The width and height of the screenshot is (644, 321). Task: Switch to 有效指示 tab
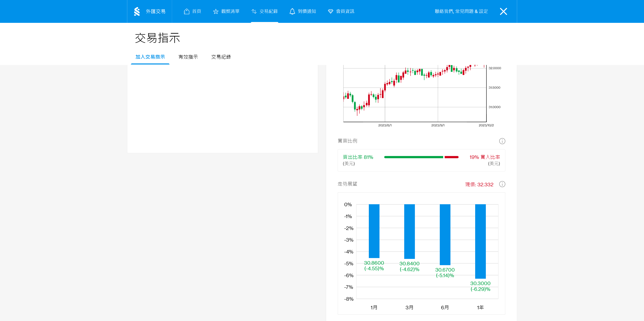[x=188, y=57]
